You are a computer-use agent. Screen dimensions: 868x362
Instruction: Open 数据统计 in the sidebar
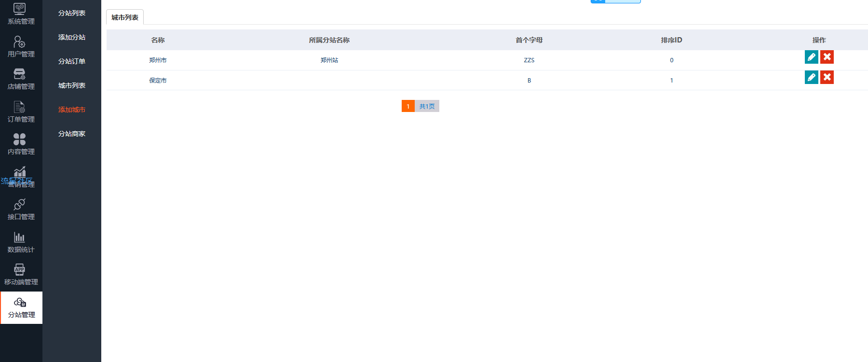point(21,242)
